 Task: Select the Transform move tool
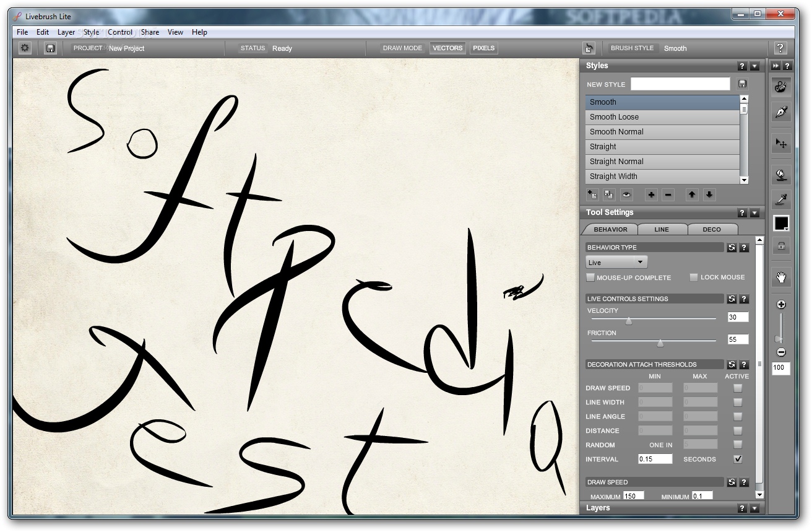(x=781, y=144)
